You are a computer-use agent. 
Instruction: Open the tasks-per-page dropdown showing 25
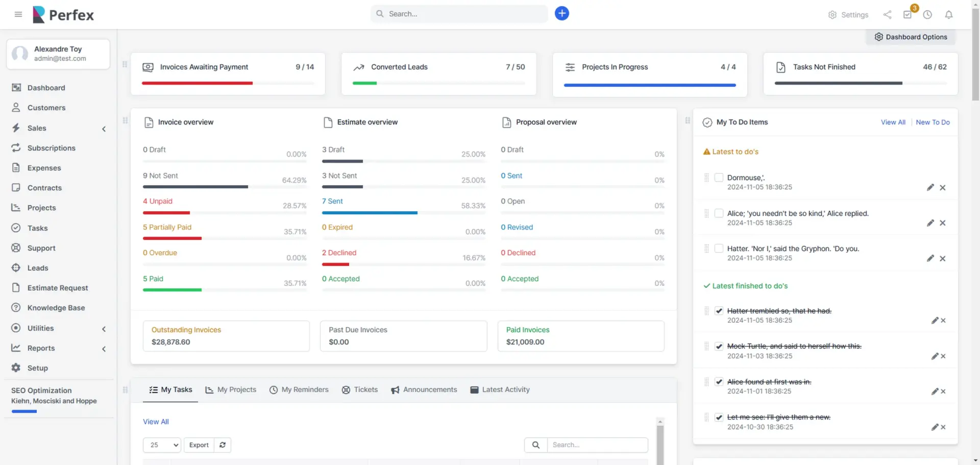coord(161,445)
